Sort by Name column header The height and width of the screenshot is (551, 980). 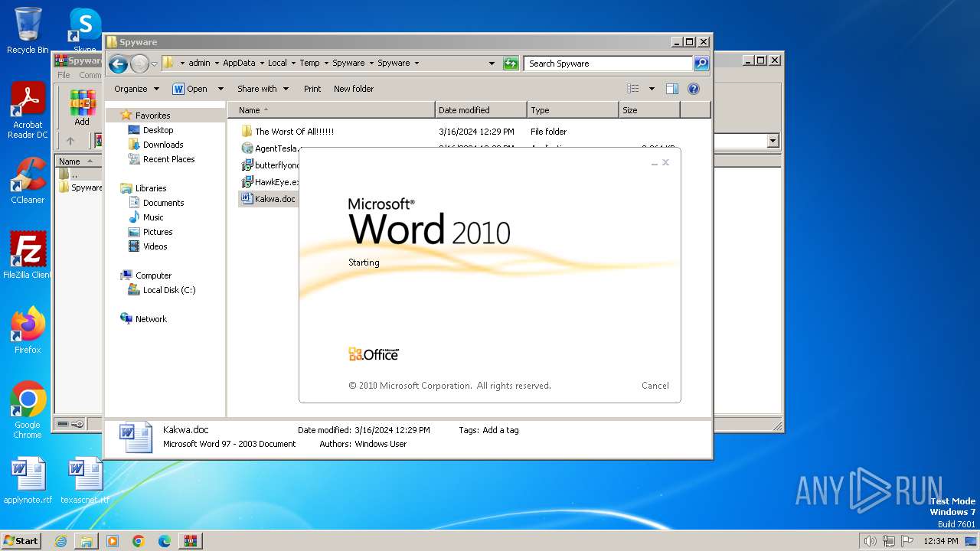[x=332, y=110]
